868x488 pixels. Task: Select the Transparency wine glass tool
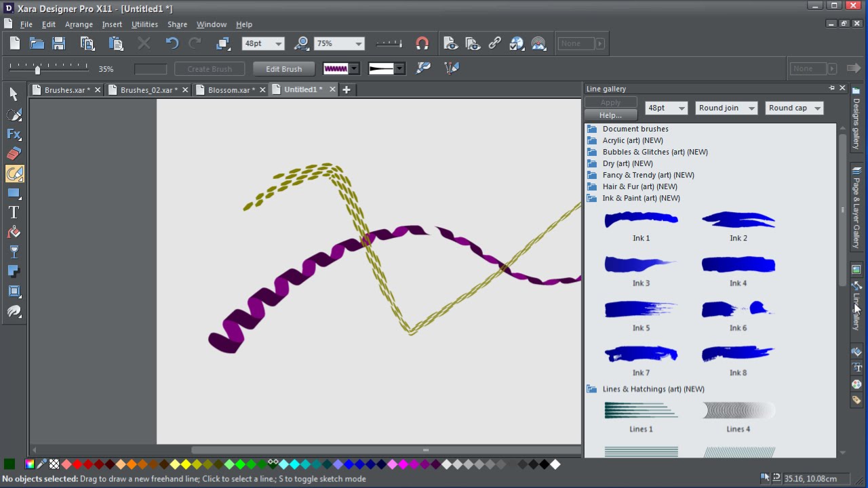14,252
